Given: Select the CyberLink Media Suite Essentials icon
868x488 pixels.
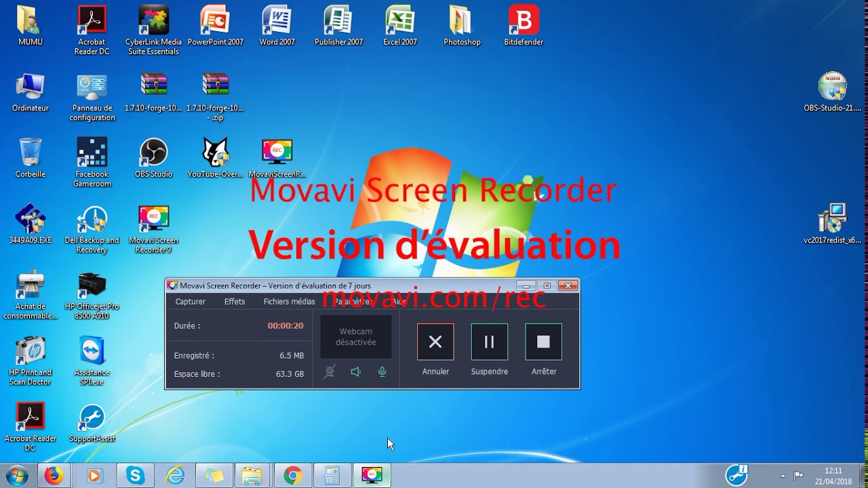Looking at the screenshot, I should 153,30.
